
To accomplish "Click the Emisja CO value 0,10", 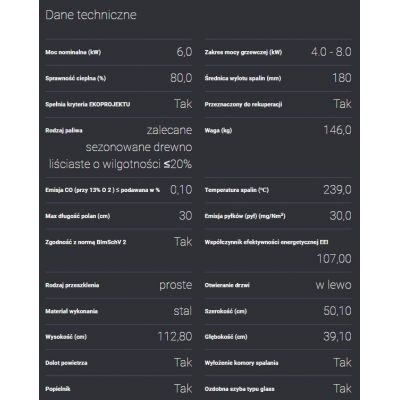I will click(181, 190).
